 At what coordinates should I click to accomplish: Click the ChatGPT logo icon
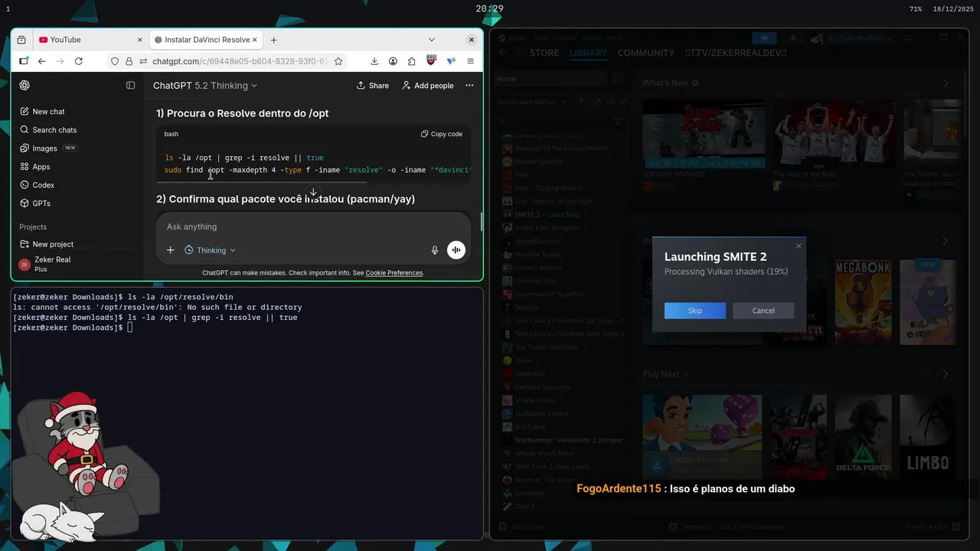[24, 85]
